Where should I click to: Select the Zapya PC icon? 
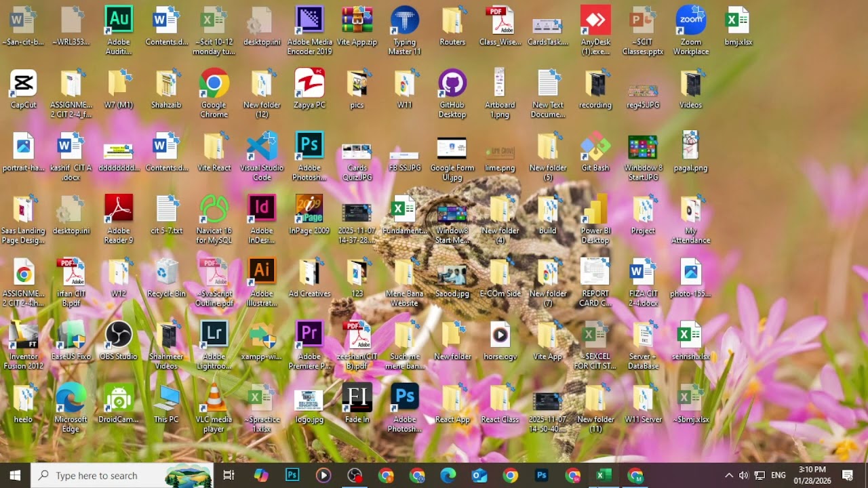click(x=309, y=89)
